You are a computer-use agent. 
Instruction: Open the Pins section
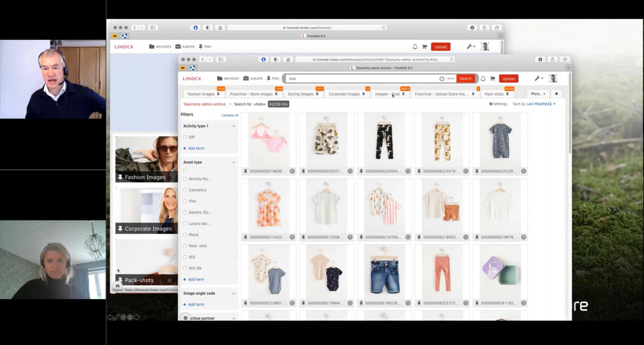pos(273,78)
